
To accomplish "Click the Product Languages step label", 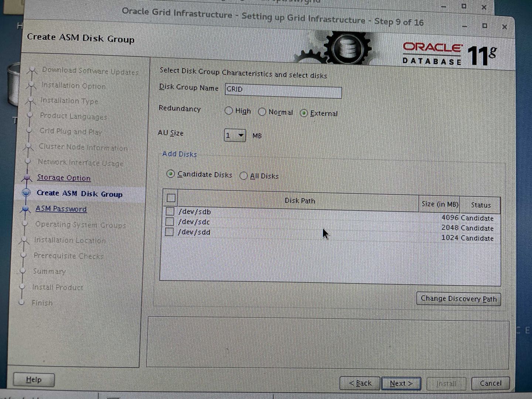I will [73, 116].
